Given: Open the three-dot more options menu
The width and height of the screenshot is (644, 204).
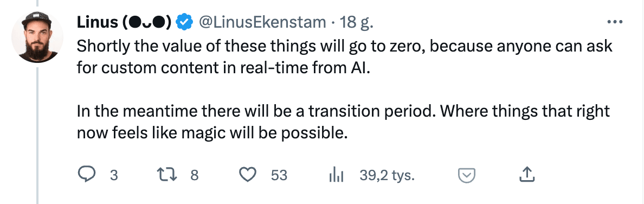Looking at the screenshot, I should pos(614,22).
